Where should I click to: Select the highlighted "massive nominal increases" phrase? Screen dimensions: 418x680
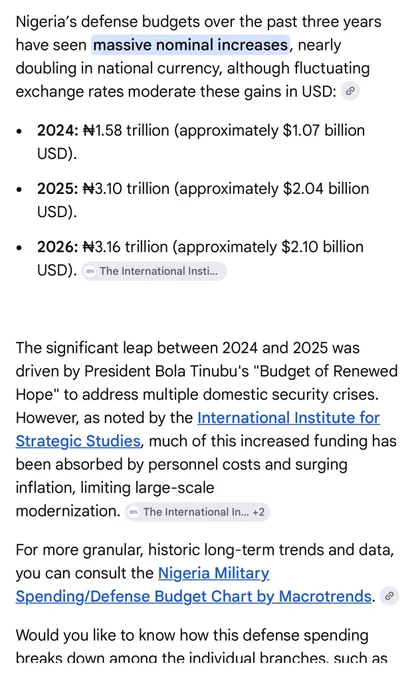(190, 45)
